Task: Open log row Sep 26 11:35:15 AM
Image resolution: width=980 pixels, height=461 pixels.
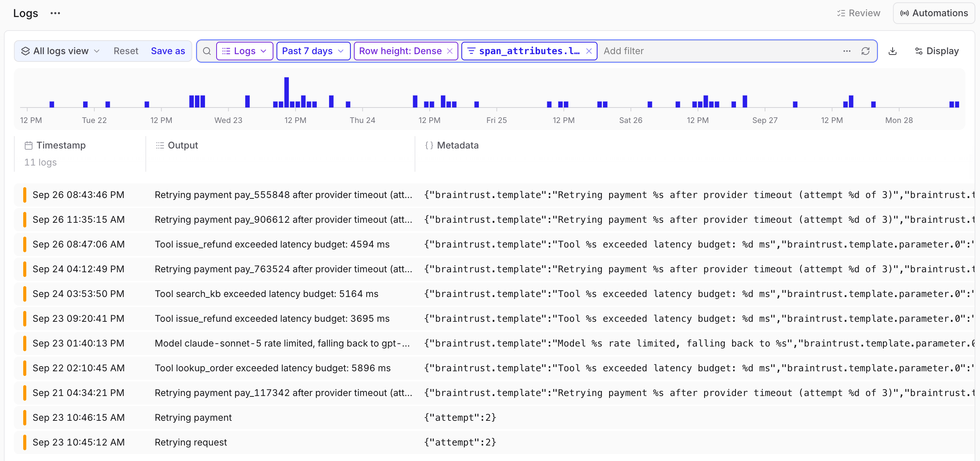Action: pyautogui.click(x=494, y=220)
